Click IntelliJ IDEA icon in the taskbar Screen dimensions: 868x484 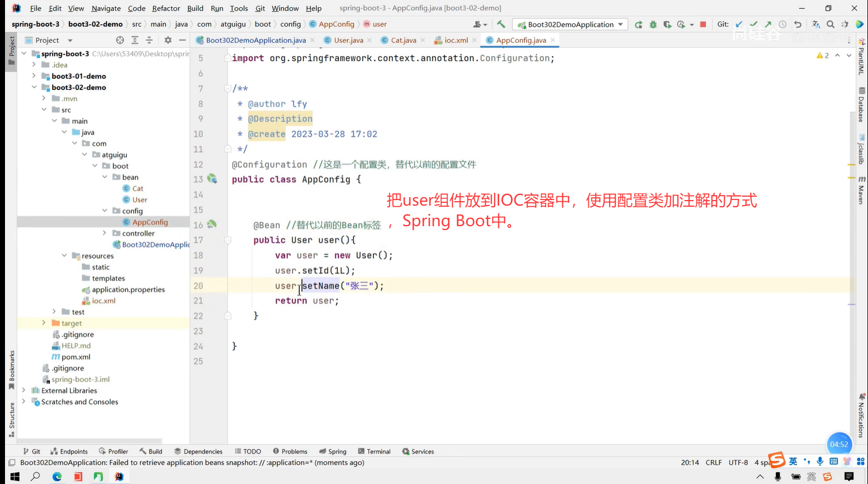point(119,476)
